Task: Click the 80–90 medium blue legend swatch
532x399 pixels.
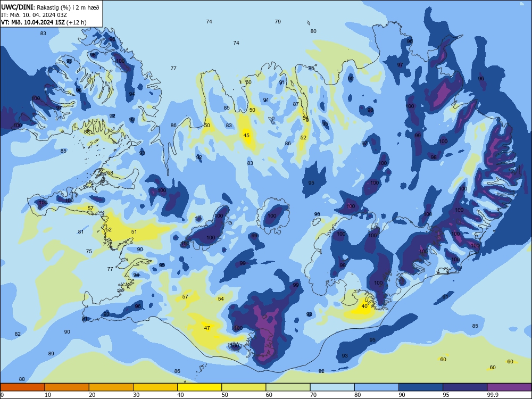Action: (377, 387)
